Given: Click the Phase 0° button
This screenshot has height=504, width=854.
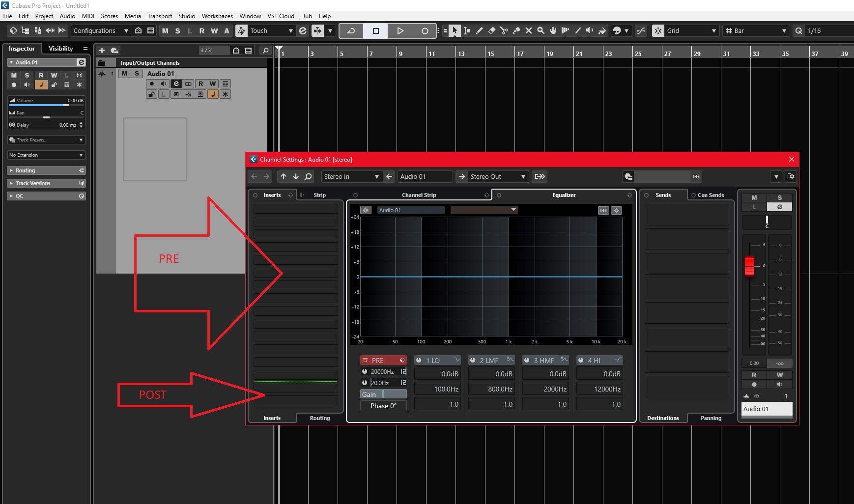Looking at the screenshot, I should tap(383, 406).
